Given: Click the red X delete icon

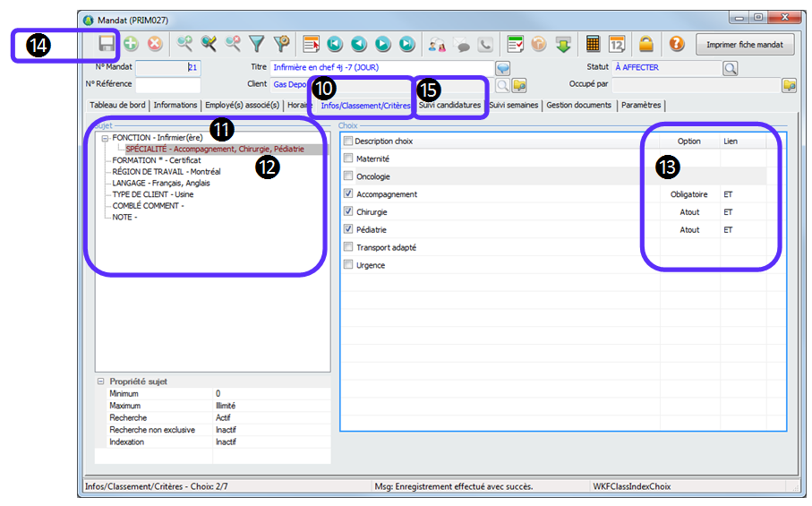Looking at the screenshot, I should tap(154, 44).
